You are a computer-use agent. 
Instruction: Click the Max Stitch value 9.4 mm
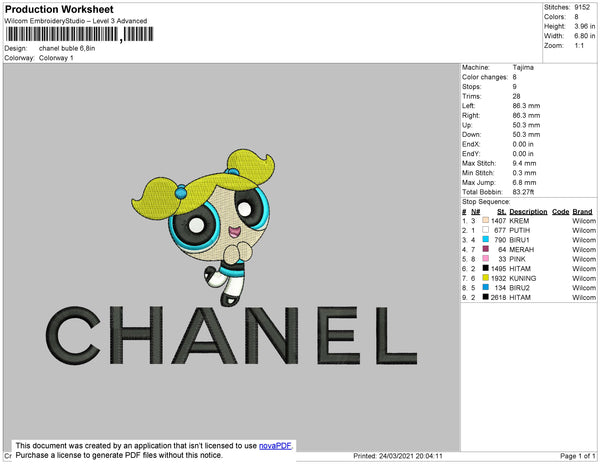524,163
